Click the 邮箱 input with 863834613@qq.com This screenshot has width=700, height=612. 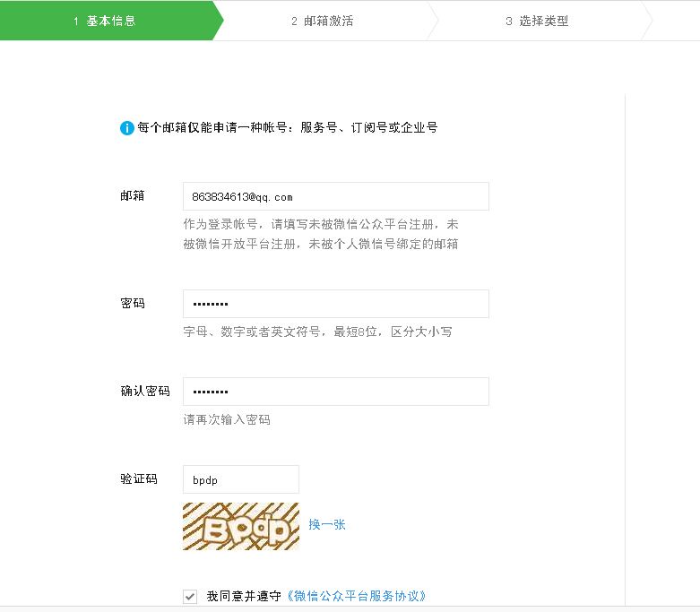[335, 196]
